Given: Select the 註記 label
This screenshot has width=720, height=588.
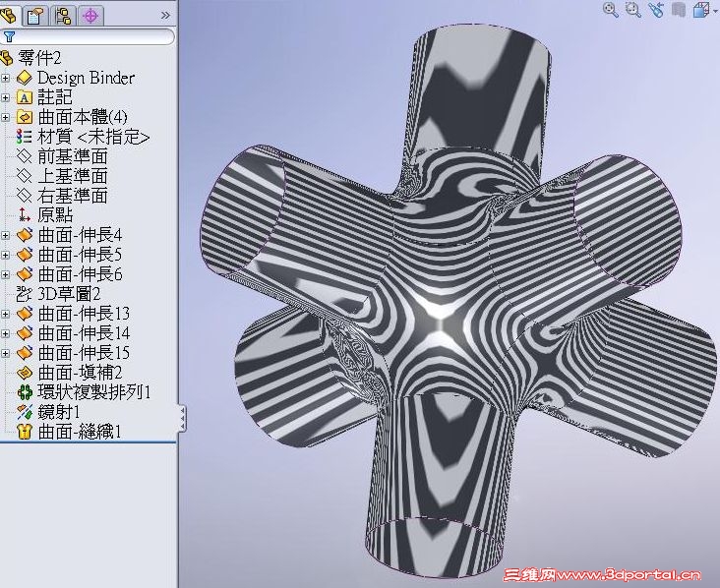Looking at the screenshot, I should [55, 97].
